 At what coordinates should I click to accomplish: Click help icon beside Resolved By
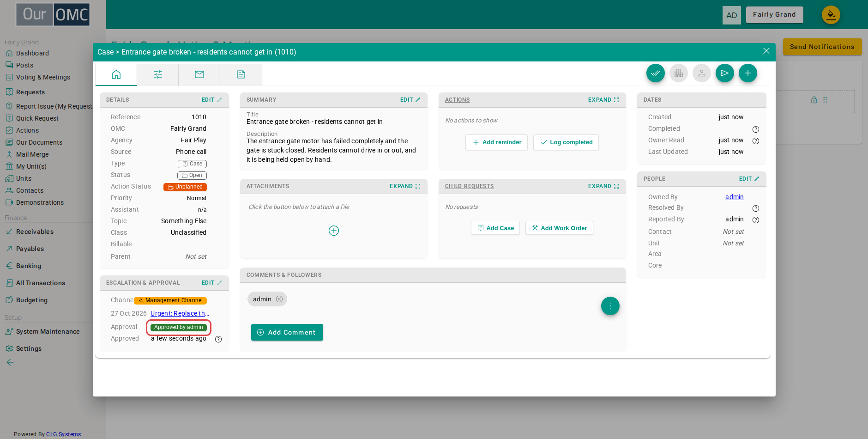(x=756, y=208)
